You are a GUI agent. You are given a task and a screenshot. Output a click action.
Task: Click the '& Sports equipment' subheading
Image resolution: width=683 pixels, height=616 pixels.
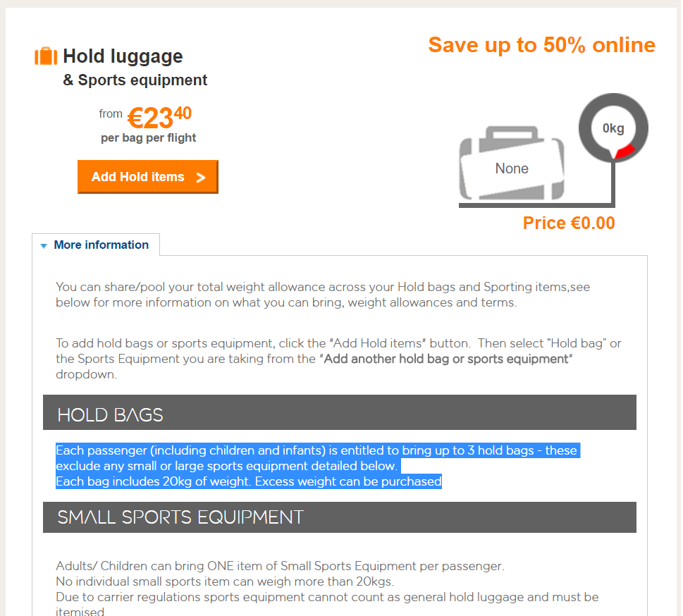coord(135,80)
